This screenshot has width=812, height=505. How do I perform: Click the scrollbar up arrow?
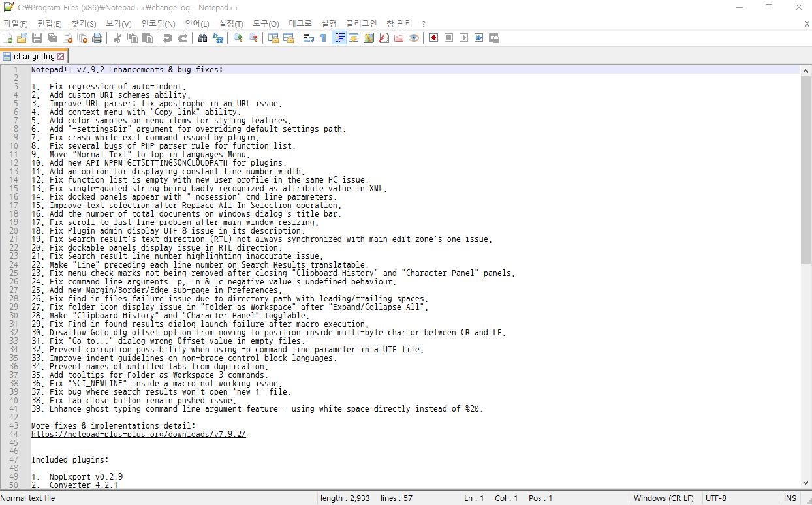point(806,70)
